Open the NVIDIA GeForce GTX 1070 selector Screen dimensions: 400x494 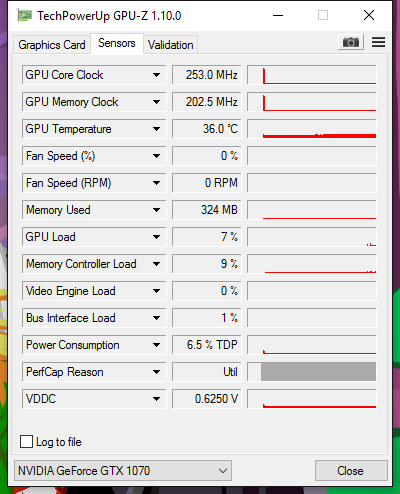[123, 471]
